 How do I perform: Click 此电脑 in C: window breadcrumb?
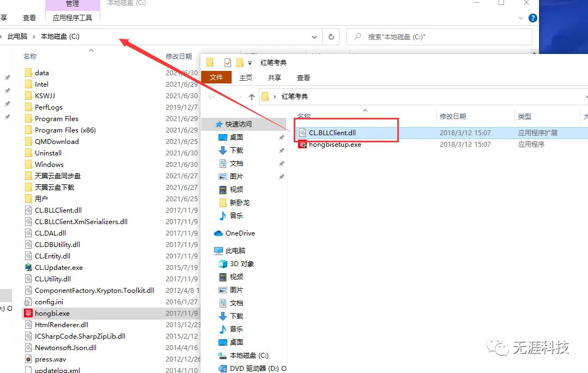17,37
